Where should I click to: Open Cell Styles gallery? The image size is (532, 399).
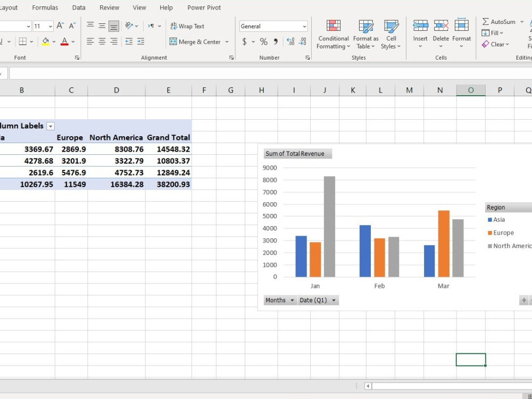[391, 35]
